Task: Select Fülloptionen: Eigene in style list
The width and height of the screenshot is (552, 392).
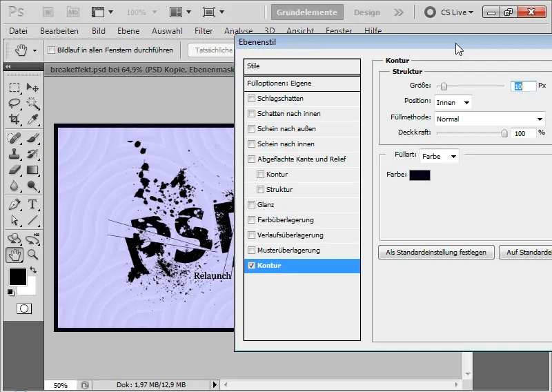Action: pyautogui.click(x=302, y=84)
